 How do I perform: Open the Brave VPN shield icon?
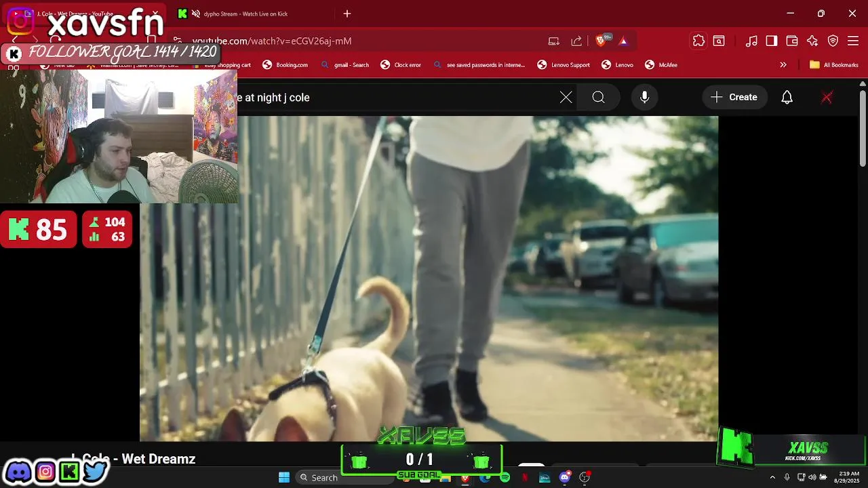833,41
